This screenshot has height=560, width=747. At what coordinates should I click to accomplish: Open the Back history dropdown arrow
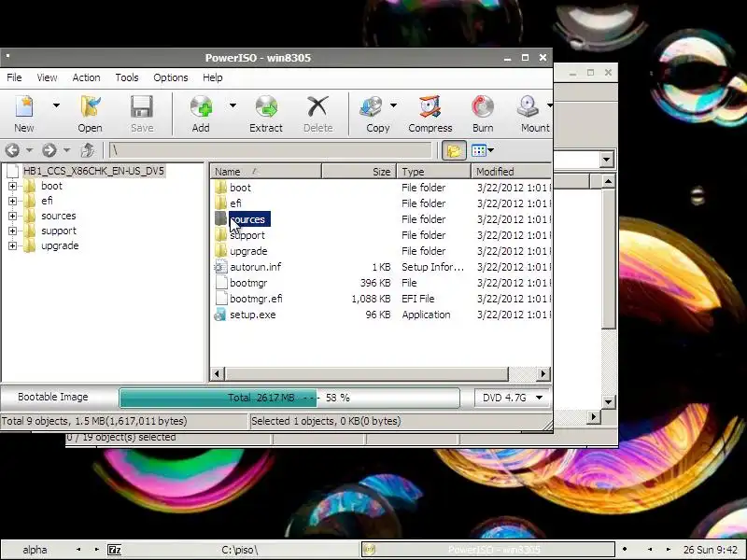click(x=30, y=150)
